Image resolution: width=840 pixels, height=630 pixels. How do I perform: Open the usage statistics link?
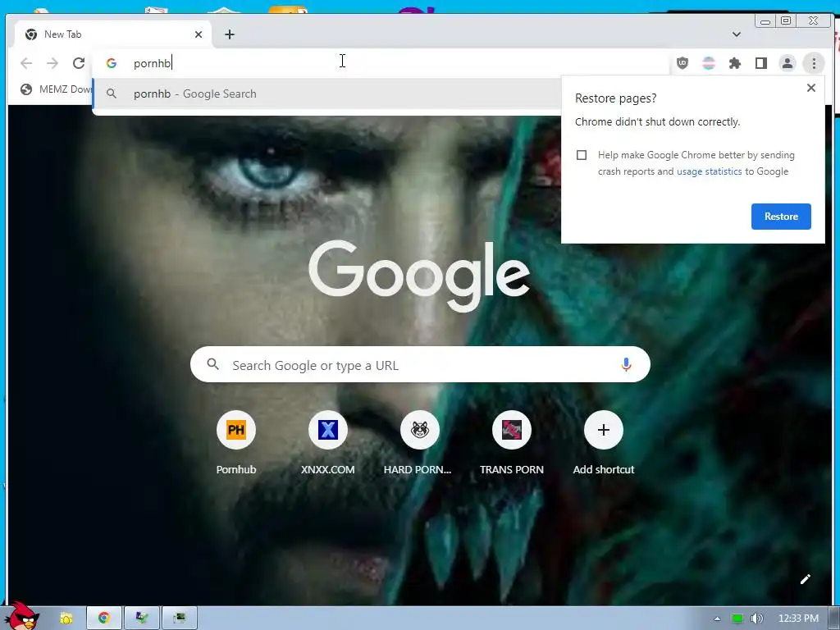710,171
